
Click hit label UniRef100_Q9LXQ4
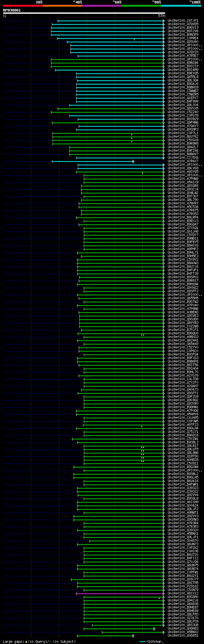coord(183,105)
